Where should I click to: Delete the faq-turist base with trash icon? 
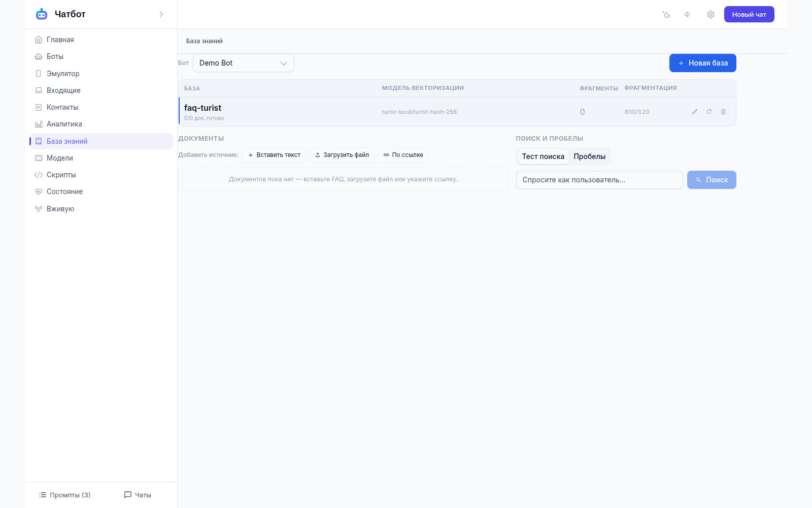tap(723, 112)
